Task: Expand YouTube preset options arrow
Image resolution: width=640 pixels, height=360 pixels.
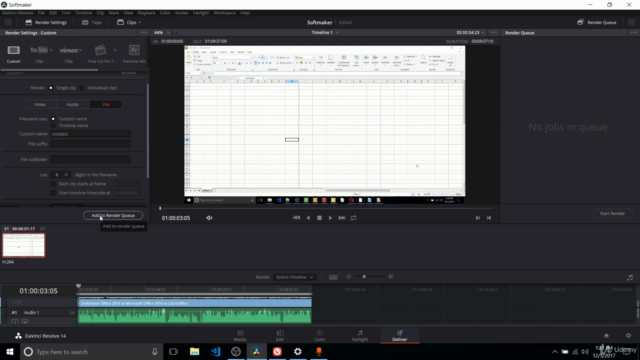Action: 51,50
